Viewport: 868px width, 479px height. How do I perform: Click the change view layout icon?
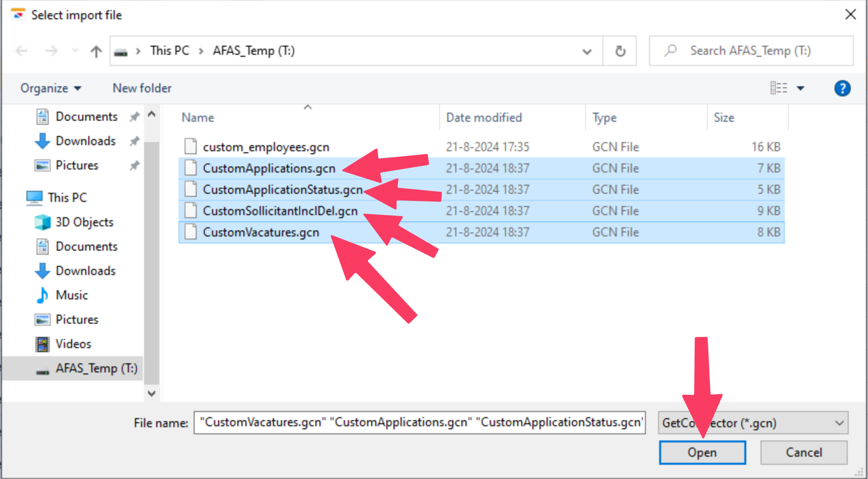(x=778, y=88)
